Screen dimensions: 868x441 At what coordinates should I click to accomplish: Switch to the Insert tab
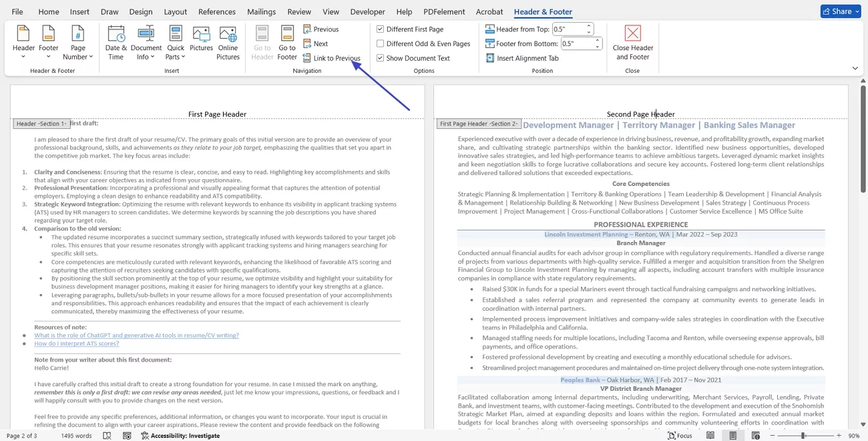(79, 12)
